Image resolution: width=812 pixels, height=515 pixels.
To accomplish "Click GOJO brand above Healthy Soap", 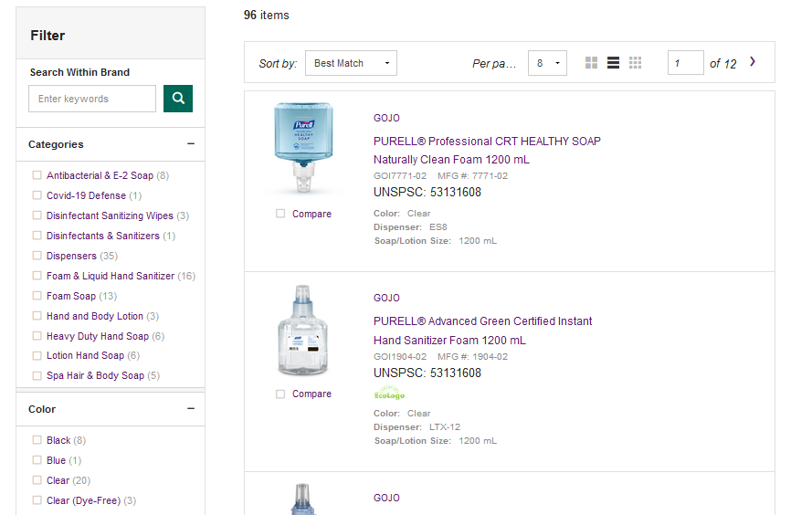I will pos(386,118).
